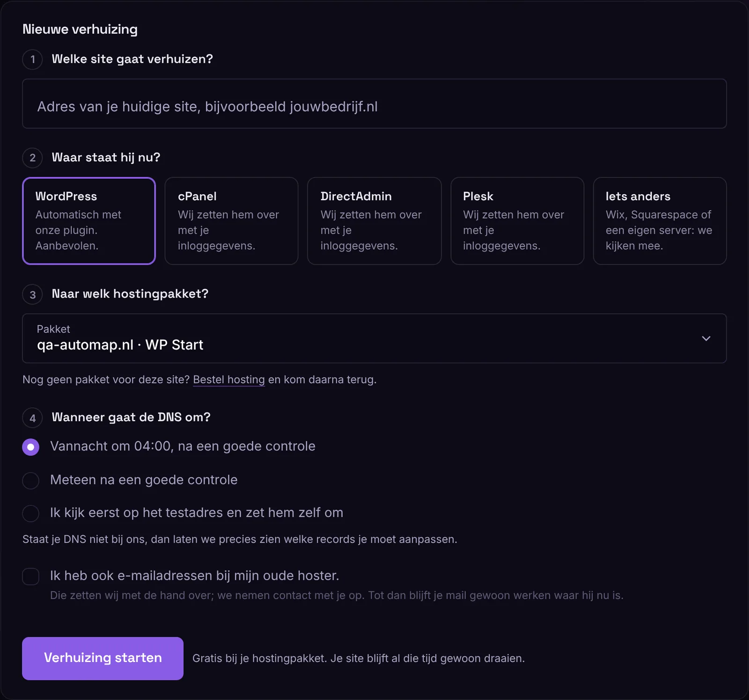Focus the current site address field
The height and width of the screenshot is (700, 749).
coord(374,103)
